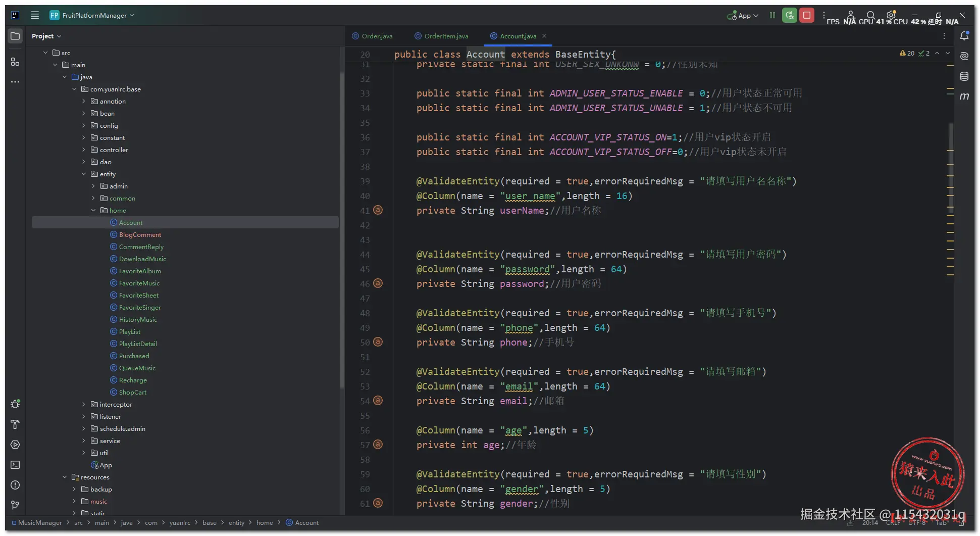The width and height of the screenshot is (980, 536).
Task: Click gutter icon on line 61
Action: tap(378, 503)
